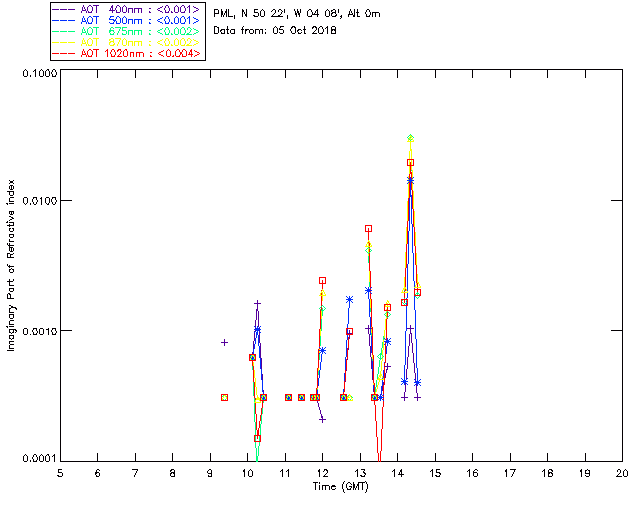The image size is (640, 512).
Task: Click the x-axis tick label "16"
Action: (x=472, y=474)
